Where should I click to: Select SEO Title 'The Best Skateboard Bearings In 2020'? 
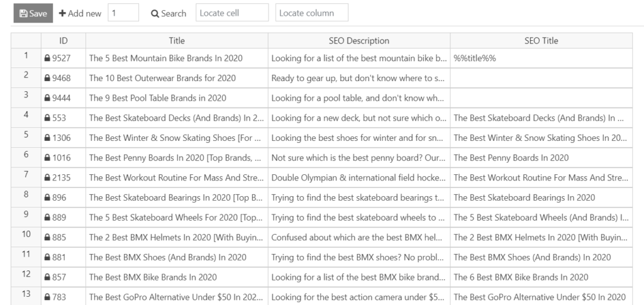point(541,197)
